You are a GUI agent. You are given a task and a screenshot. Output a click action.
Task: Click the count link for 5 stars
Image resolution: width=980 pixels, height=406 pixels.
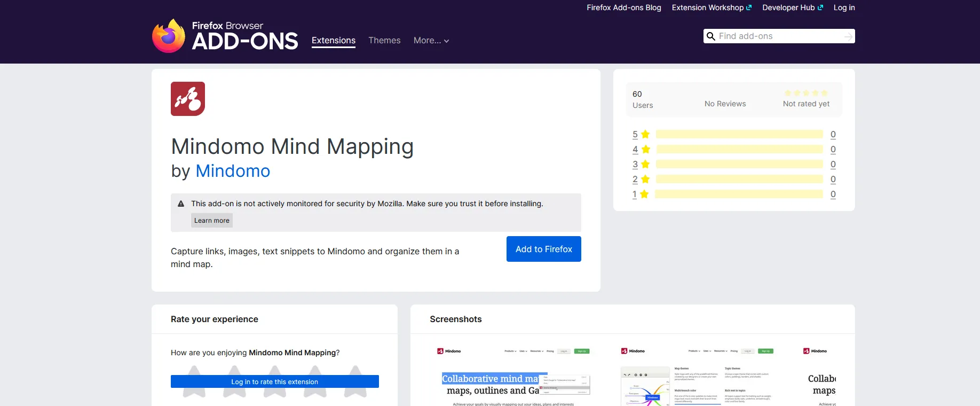click(x=833, y=134)
